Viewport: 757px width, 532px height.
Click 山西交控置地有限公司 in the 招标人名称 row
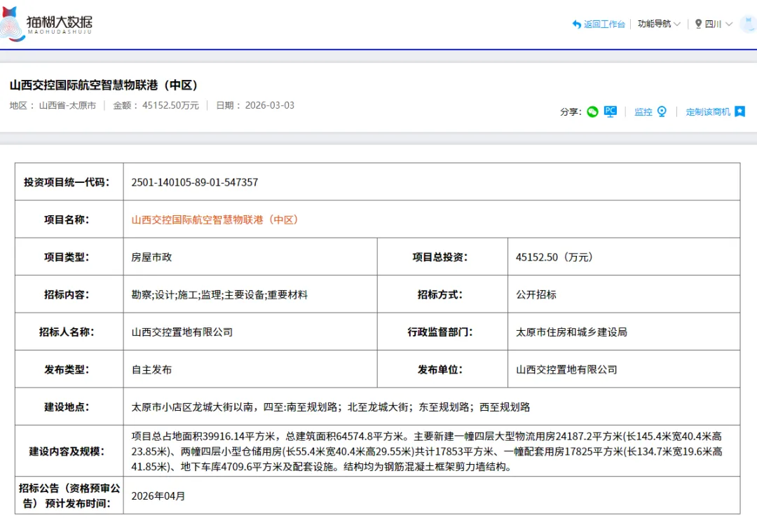[x=182, y=332]
